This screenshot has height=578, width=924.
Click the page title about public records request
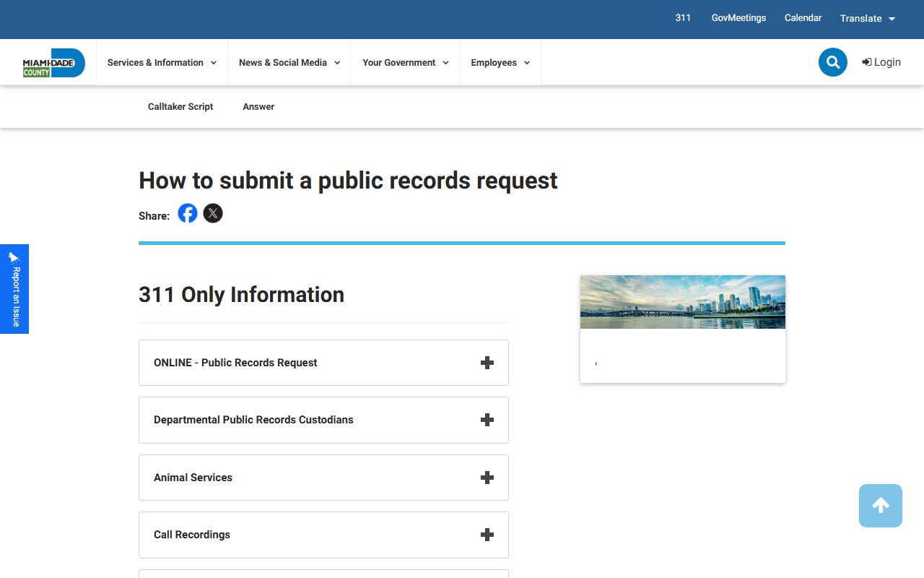point(348,180)
